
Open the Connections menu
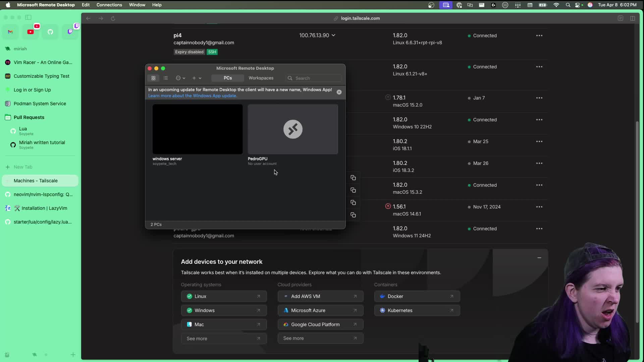click(x=109, y=5)
